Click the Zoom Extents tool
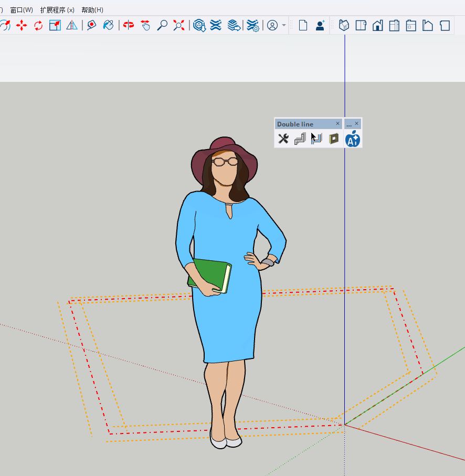465x476 pixels. pyautogui.click(x=179, y=25)
